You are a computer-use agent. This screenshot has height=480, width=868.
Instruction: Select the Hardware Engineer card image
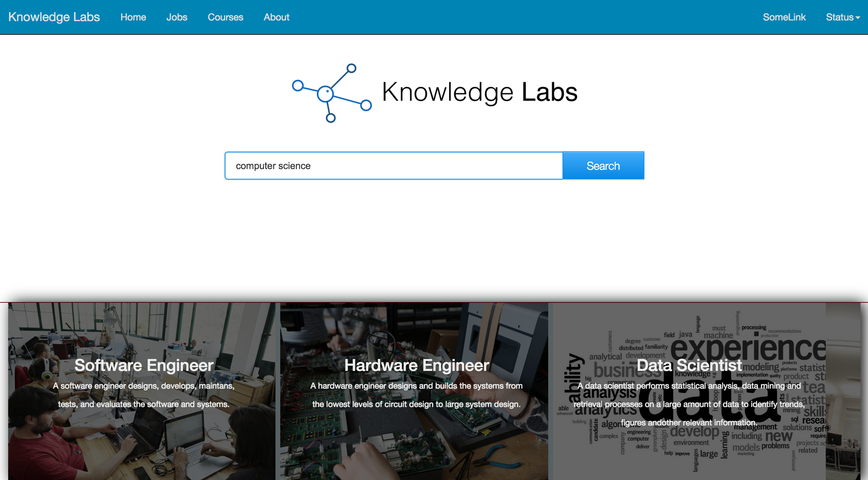point(414,450)
